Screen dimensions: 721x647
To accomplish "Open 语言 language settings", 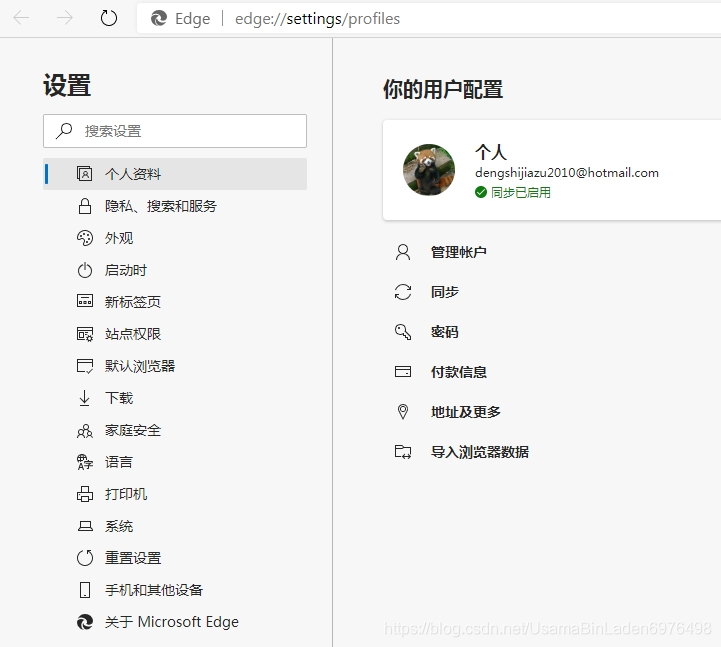I will [119, 462].
